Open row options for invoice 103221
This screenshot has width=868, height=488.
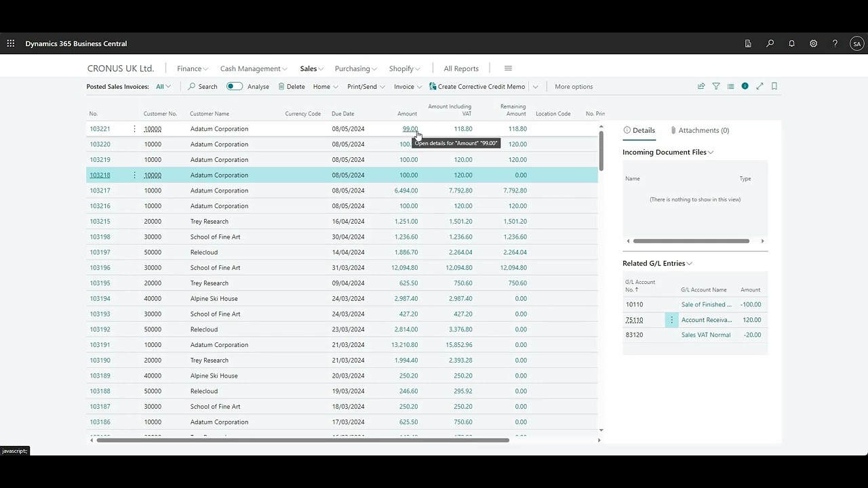click(134, 129)
